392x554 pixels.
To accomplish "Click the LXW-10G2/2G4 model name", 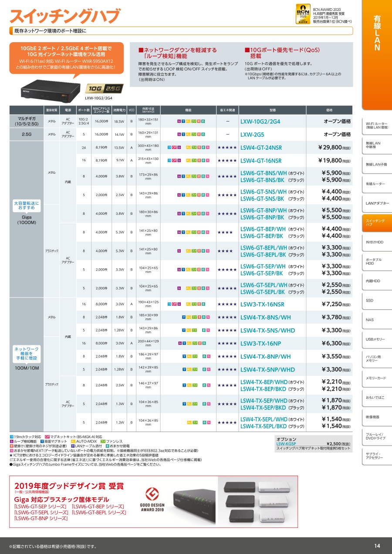I will 260,122.
